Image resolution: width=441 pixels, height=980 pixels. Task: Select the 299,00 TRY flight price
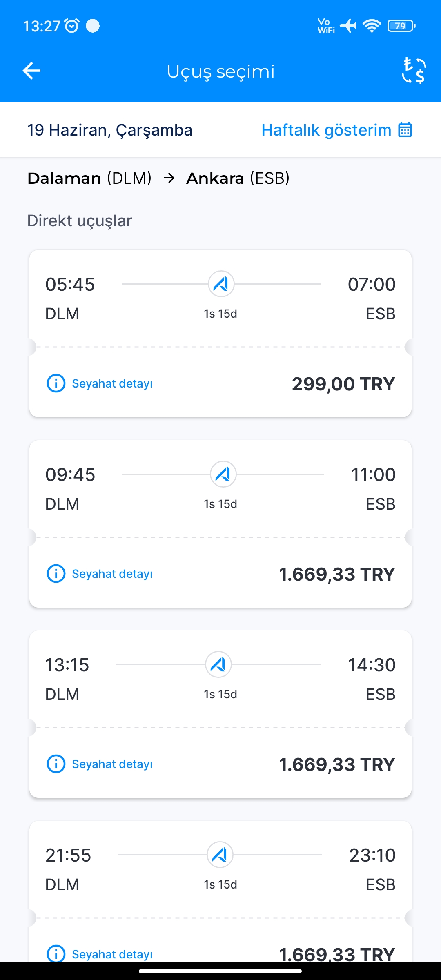coord(343,384)
